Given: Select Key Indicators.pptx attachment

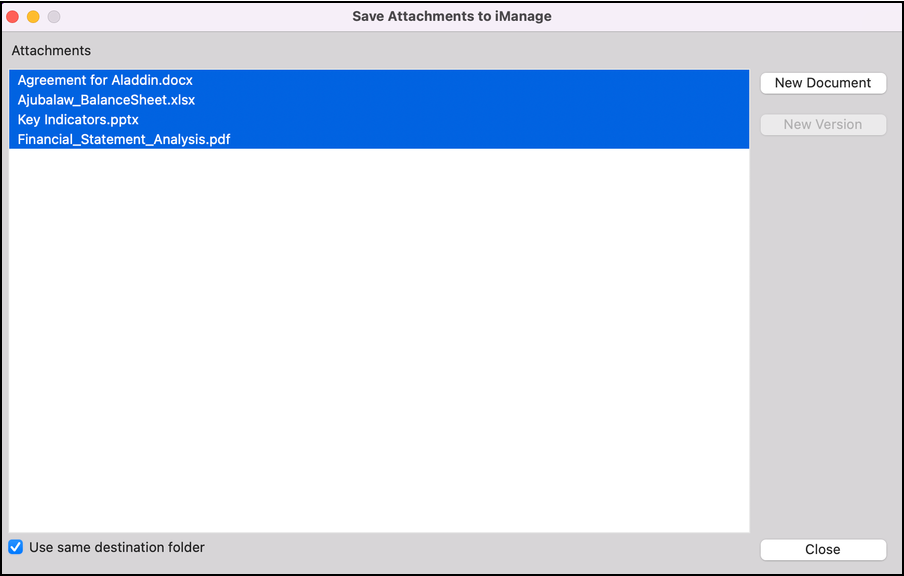Looking at the screenshot, I should pos(78,119).
